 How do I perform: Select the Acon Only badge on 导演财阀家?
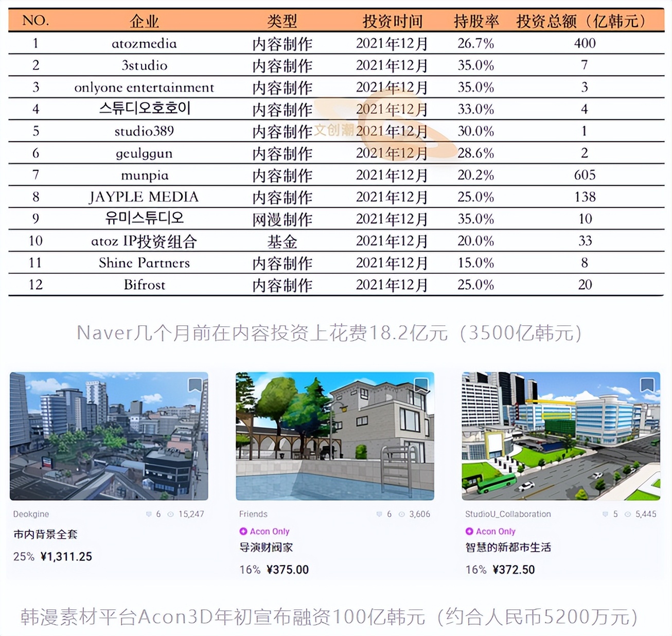click(x=264, y=531)
